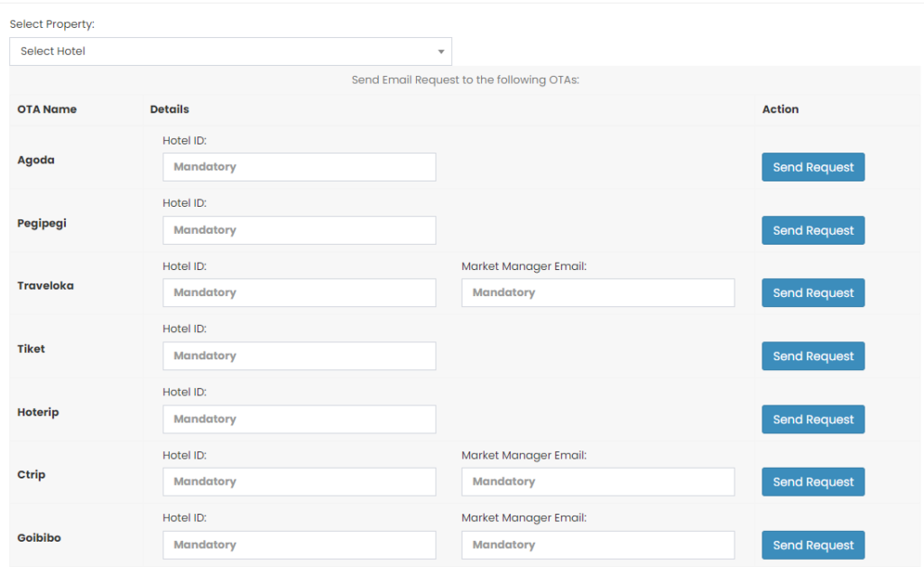Click Send Request for Tiket
924x567 pixels.
pos(813,356)
